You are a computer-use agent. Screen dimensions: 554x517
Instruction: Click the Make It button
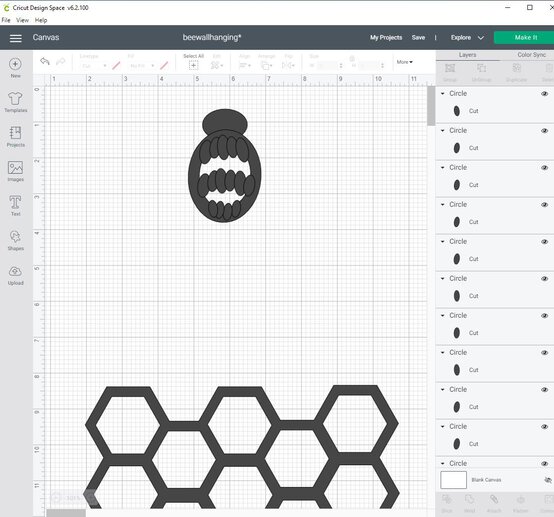pos(526,37)
